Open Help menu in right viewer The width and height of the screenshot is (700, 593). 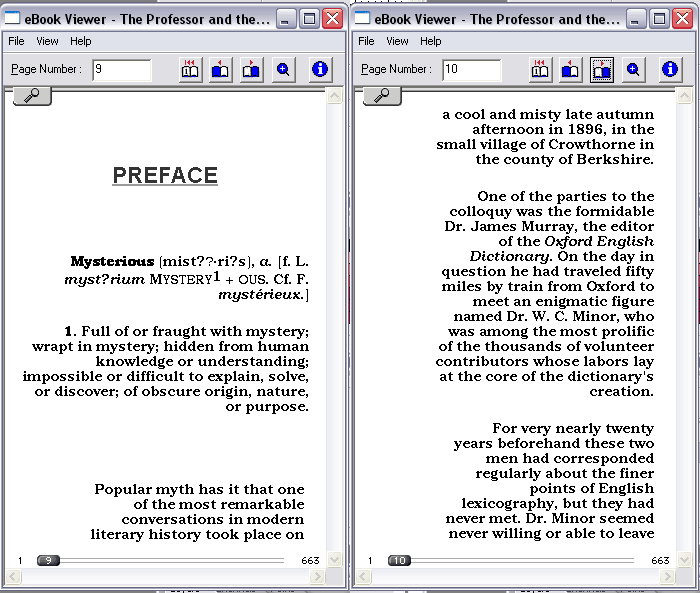click(431, 41)
